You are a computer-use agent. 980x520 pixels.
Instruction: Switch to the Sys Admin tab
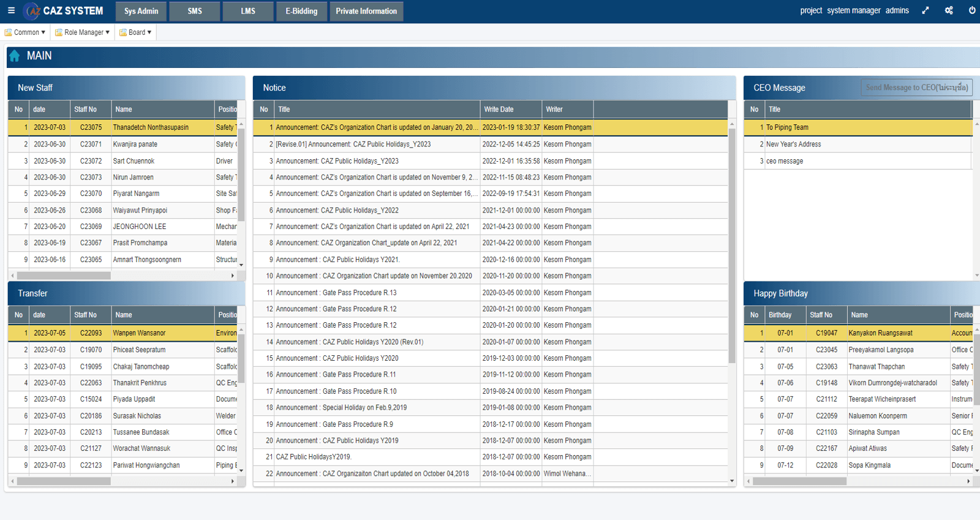(141, 11)
